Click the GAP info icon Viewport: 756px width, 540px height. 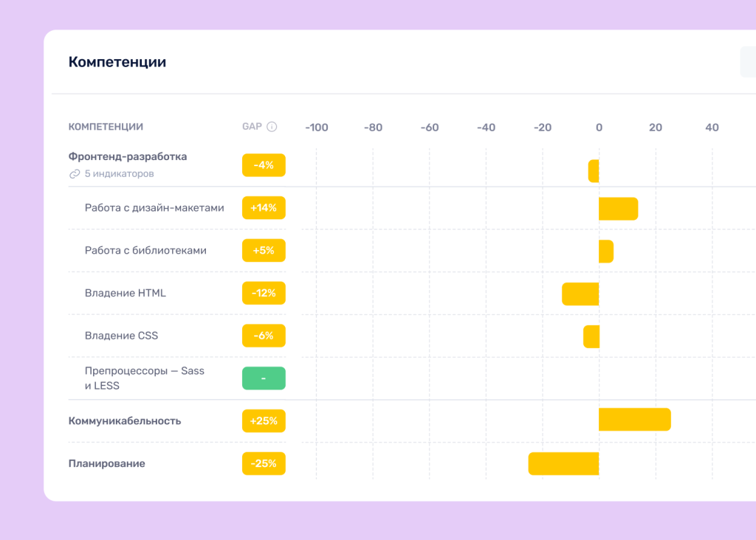(272, 127)
